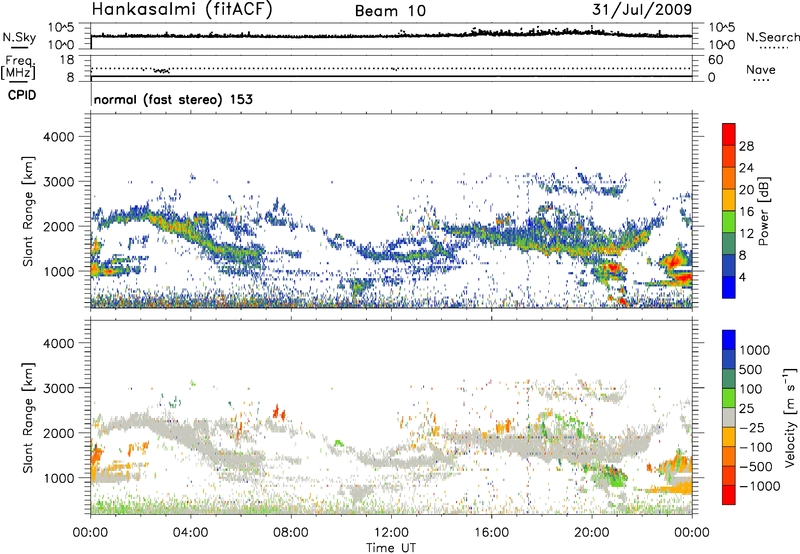Click the grey segment of the velocity colorbar
Image resolution: width=800 pixels, height=554 pixels.
[x=729, y=417]
